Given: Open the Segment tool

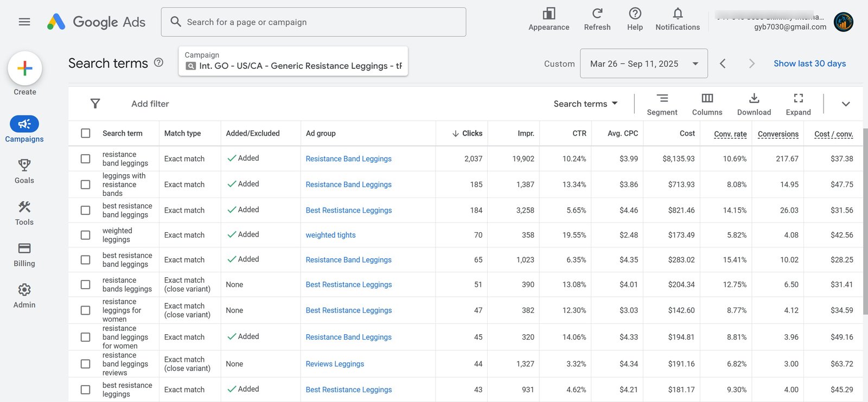Looking at the screenshot, I should tap(662, 104).
